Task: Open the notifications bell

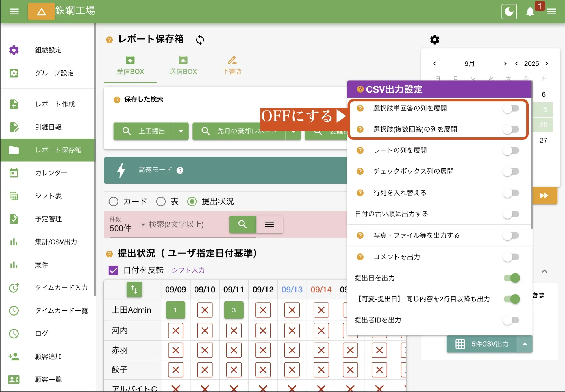Action: tap(531, 12)
